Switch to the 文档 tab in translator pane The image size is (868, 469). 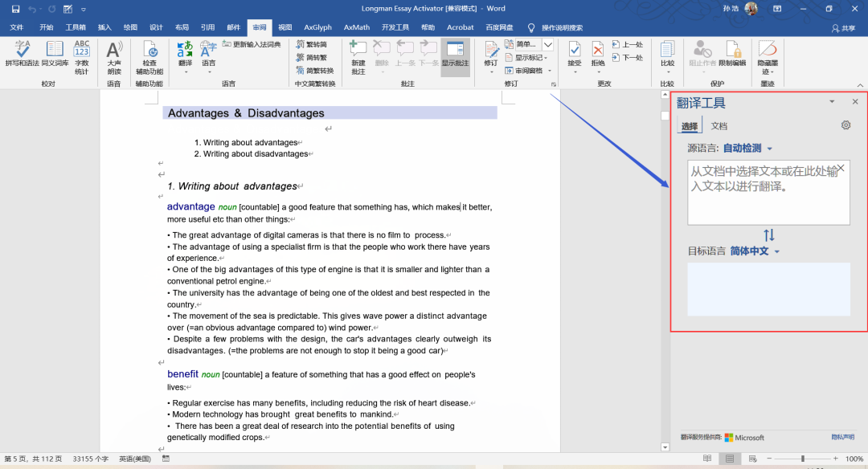719,126
